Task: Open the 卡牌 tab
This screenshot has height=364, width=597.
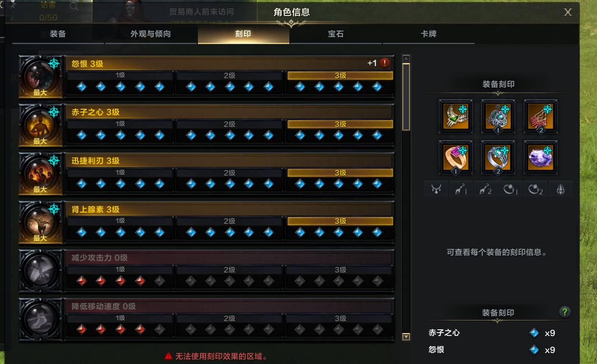Action: pyautogui.click(x=428, y=34)
